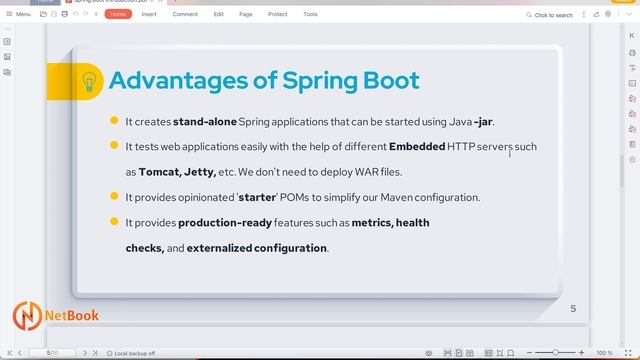
Task: Click the layout panel icon in right sidebar
Action: coord(632,83)
